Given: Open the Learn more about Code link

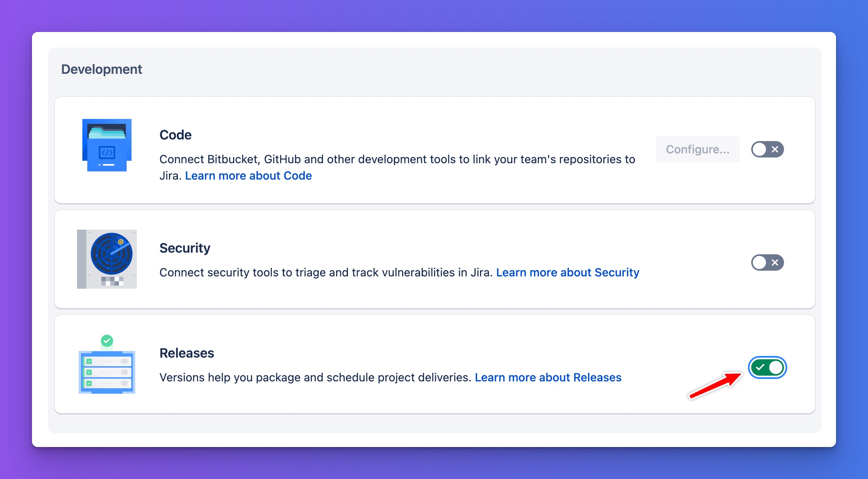Looking at the screenshot, I should 248,176.
